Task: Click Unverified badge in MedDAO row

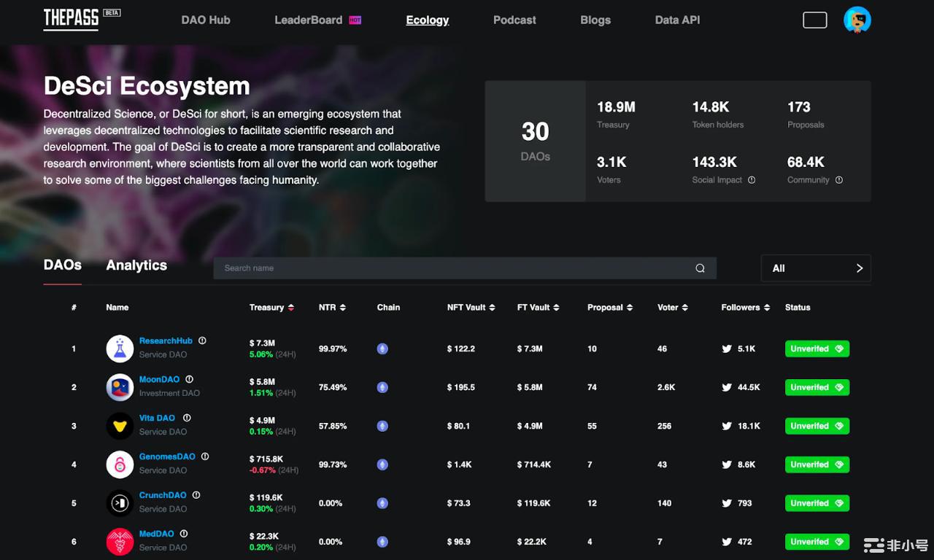Action: (x=817, y=542)
